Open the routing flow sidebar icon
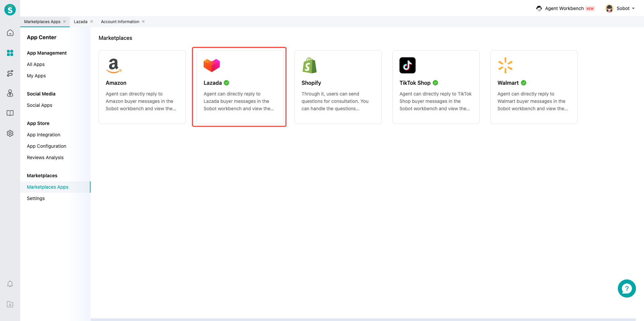Screen dimensions: 644x321 (x=10, y=73)
